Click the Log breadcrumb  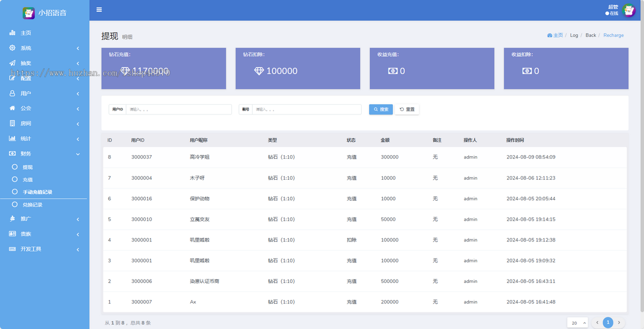pyautogui.click(x=574, y=35)
